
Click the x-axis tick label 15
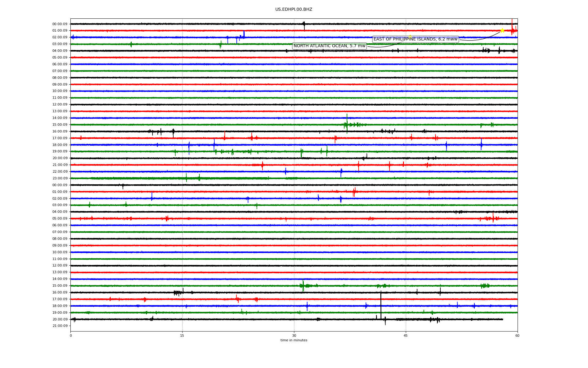coord(182,335)
